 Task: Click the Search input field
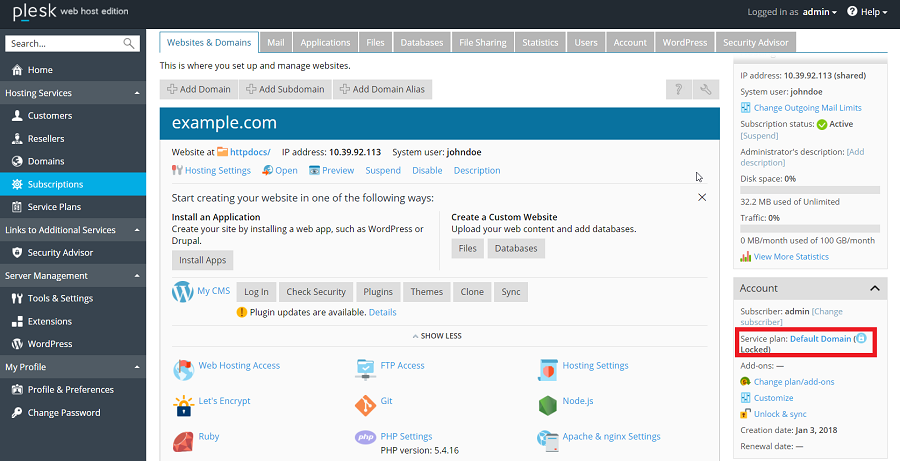[x=65, y=44]
